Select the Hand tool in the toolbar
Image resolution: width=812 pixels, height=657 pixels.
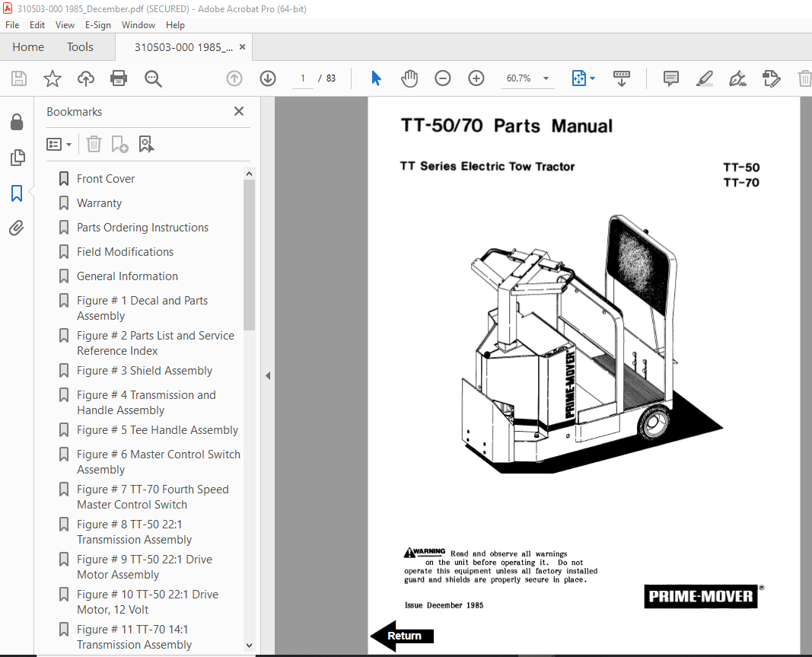coord(409,78)
